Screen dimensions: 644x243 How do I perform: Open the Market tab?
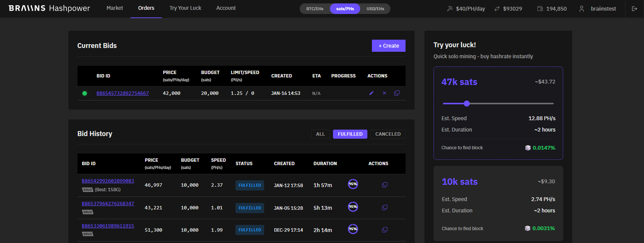click(x=115, y=8)
